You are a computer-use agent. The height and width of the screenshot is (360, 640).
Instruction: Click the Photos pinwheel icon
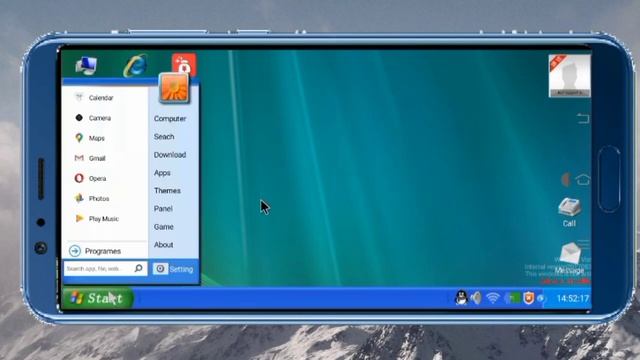79,198
